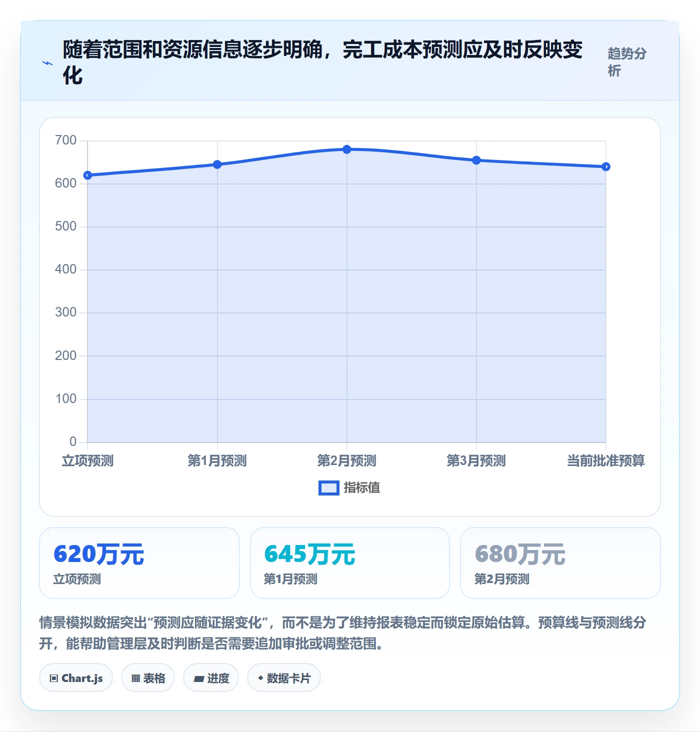Click the 第2月预测 caption under 680万元
Image resolution: width=700 pixels, height=732 pixels.
pyautogui.click(x=502, y=579)
